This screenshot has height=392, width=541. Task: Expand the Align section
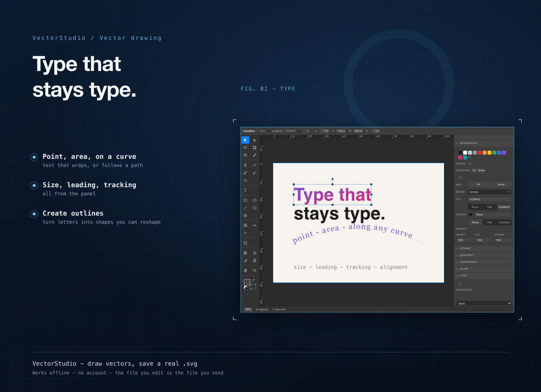coord(484,269)
